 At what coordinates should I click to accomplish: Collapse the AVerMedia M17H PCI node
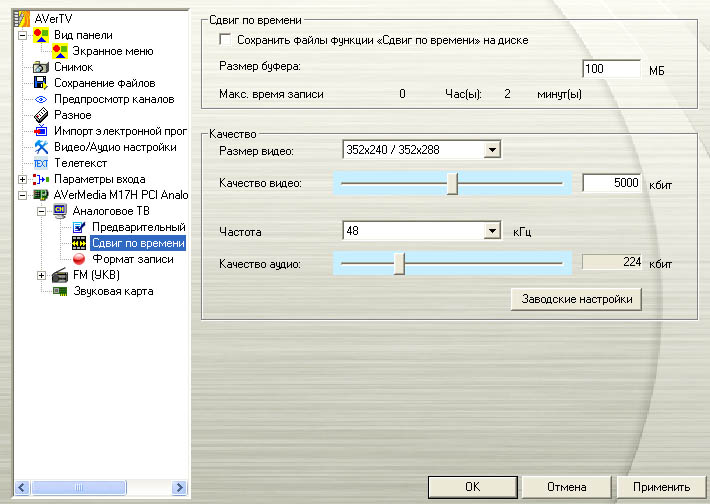coord(22,195)
